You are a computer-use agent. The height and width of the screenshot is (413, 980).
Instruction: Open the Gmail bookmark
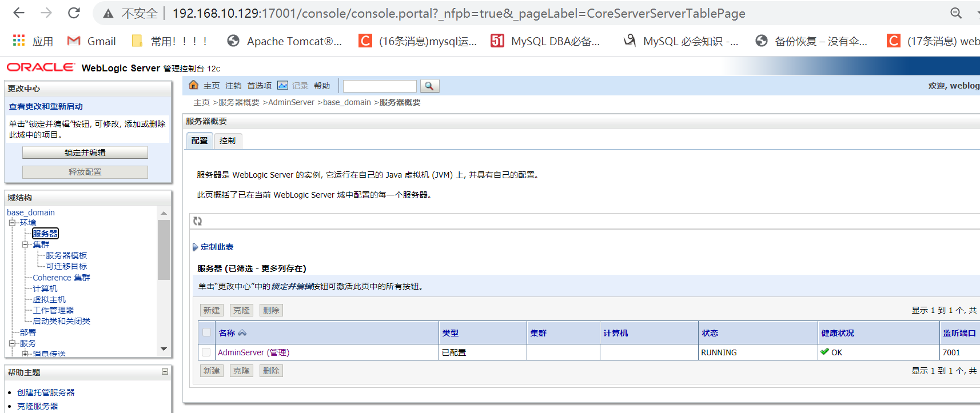(91, 41)
